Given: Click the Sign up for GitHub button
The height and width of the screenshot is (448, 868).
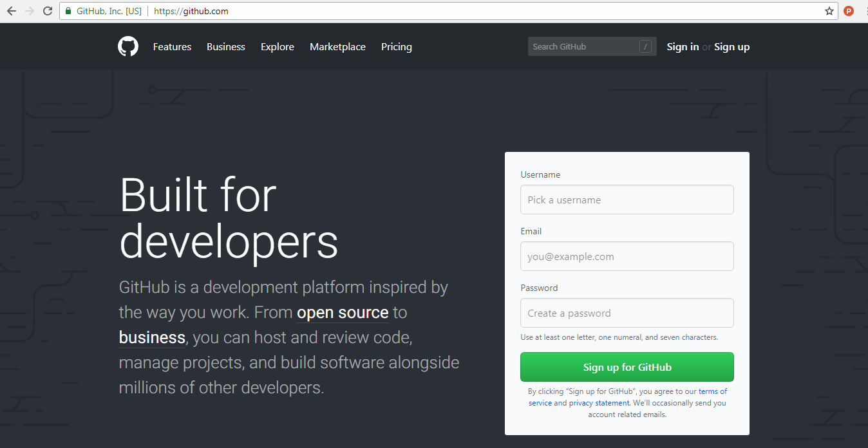Looking at the screenshot, I should click(x=627, y=367).
